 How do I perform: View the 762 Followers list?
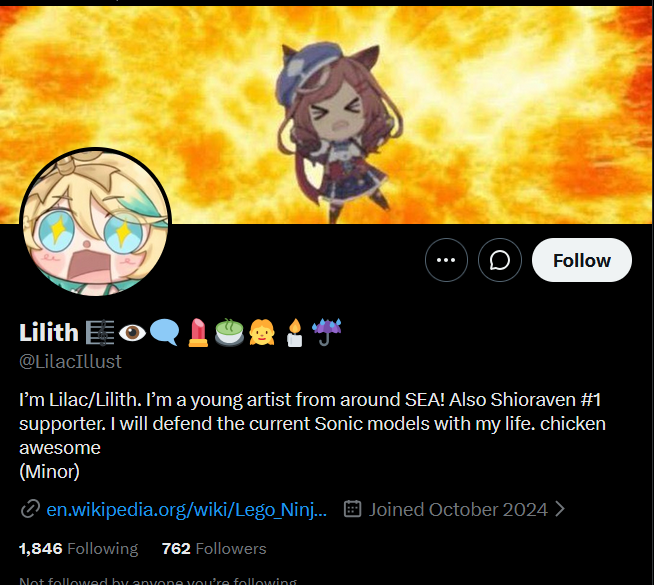coord(214,549)
